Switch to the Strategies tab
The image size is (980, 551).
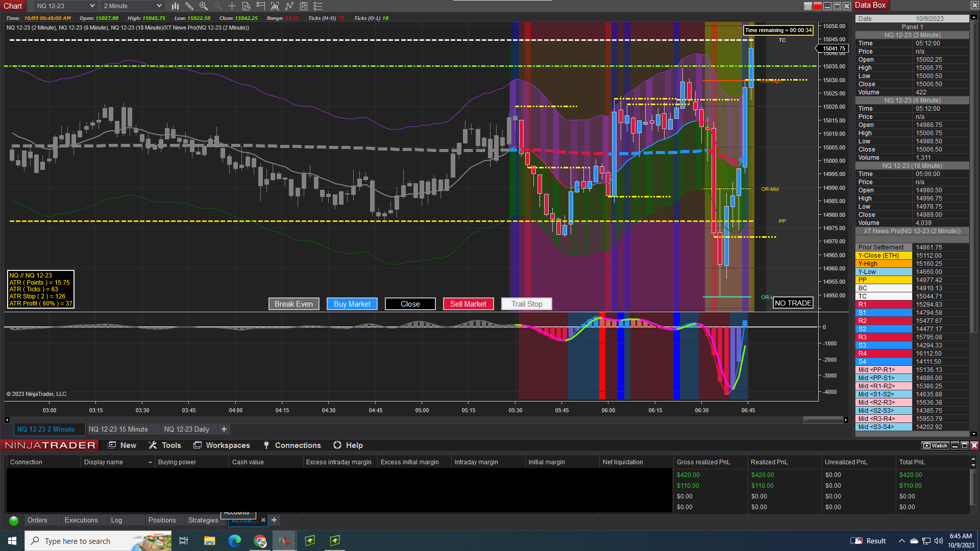tap(203, 520)
